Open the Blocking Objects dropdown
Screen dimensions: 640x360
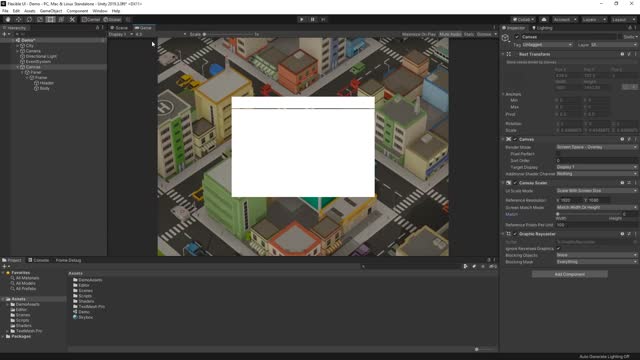coord(597,255)
